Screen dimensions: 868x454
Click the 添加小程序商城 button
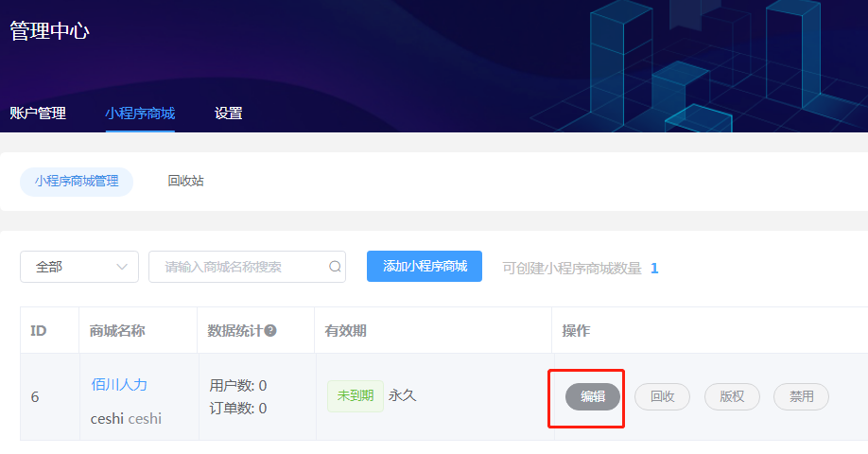[x=424, y=267]
